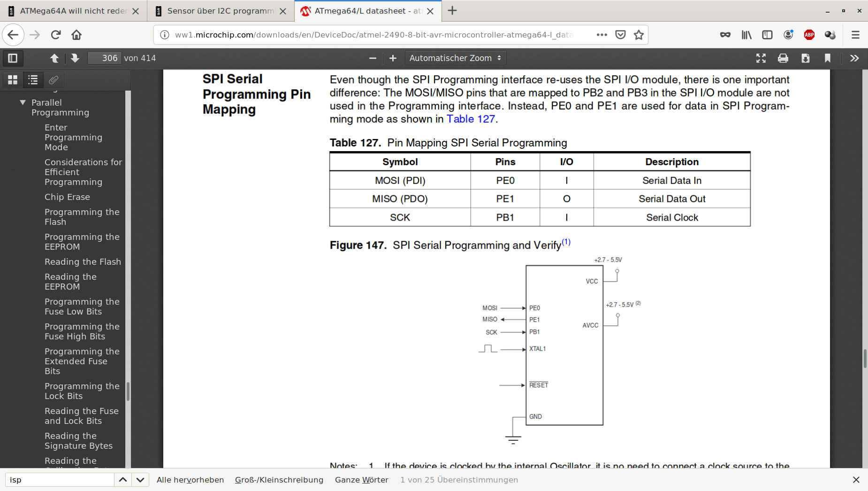Open Adblock Plus extension
Viewport: 868px width, 491px height.
809,35
